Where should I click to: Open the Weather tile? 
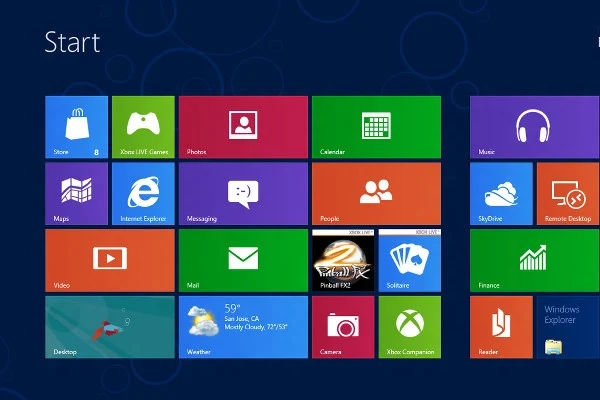[243, 327]
